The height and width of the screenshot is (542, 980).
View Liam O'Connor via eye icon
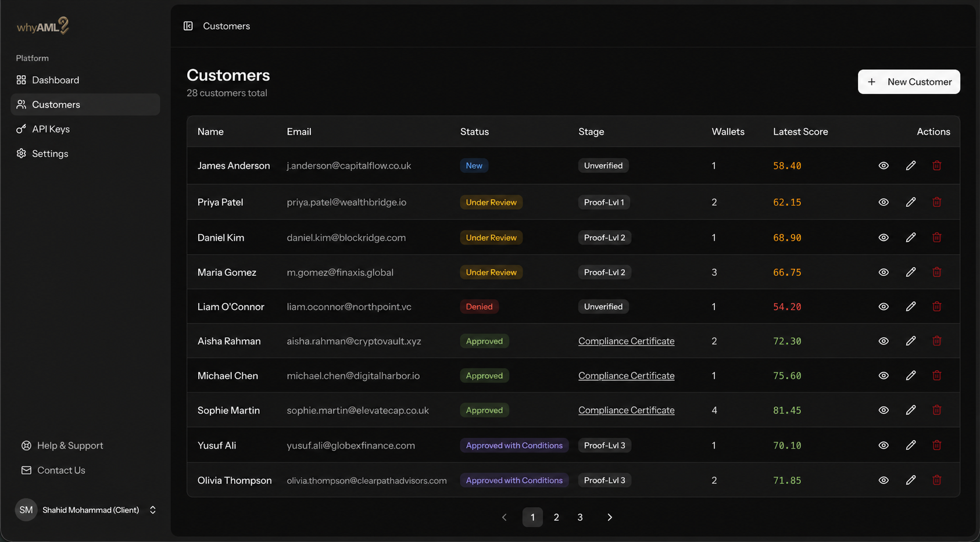[x=884, y=306]
